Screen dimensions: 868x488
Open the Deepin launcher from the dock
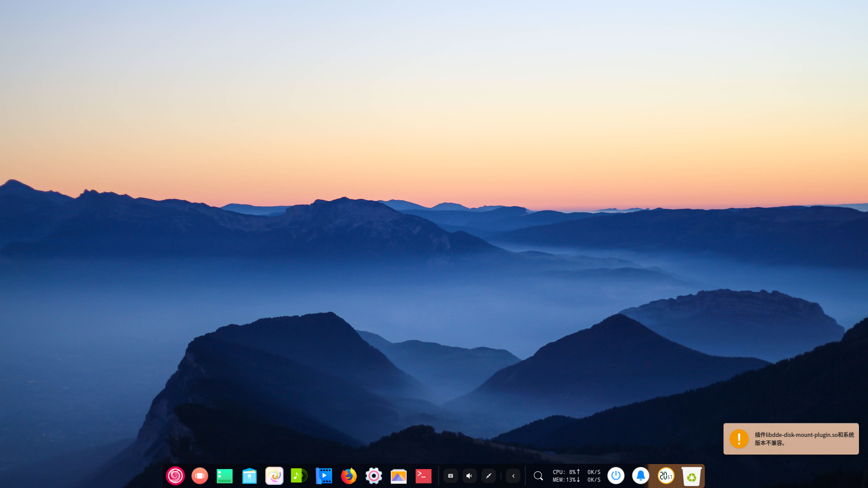[175, 476]
